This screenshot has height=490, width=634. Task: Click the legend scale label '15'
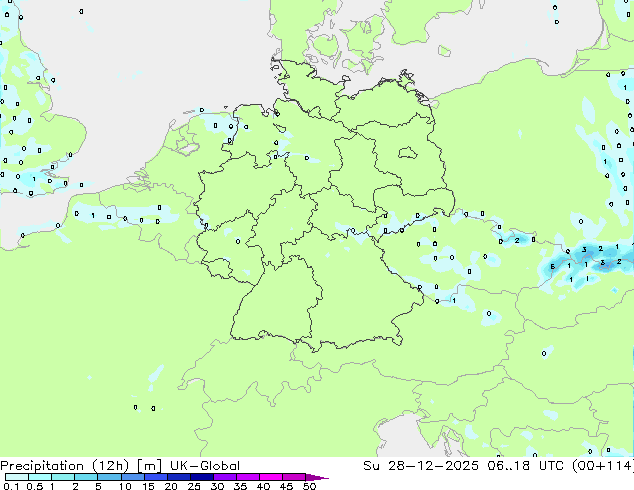pyautogui.click(x=148, y=486)
